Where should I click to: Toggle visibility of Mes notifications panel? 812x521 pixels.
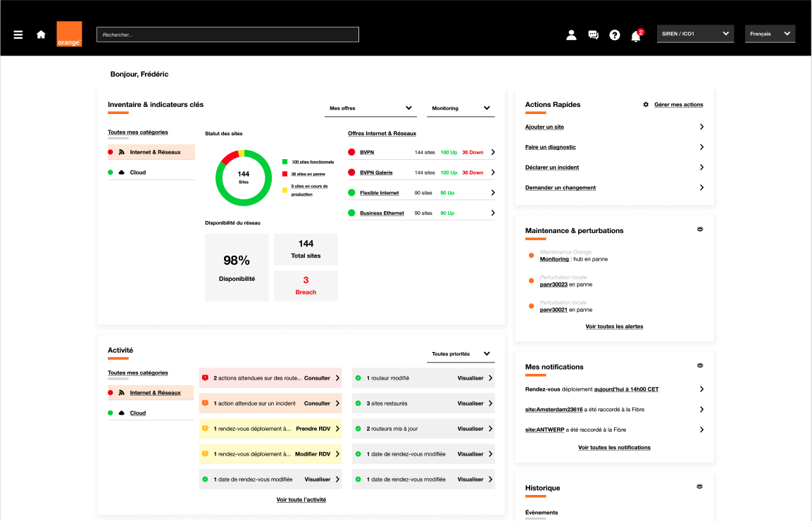tap(699, 365)
